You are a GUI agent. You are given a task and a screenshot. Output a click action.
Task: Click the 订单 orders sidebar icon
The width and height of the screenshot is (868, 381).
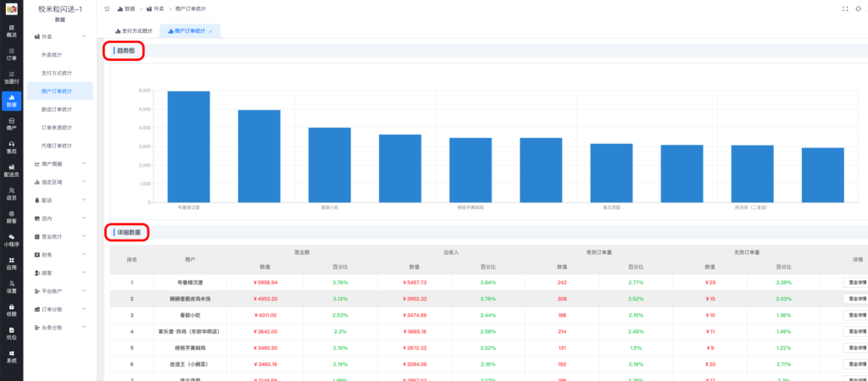11,54
